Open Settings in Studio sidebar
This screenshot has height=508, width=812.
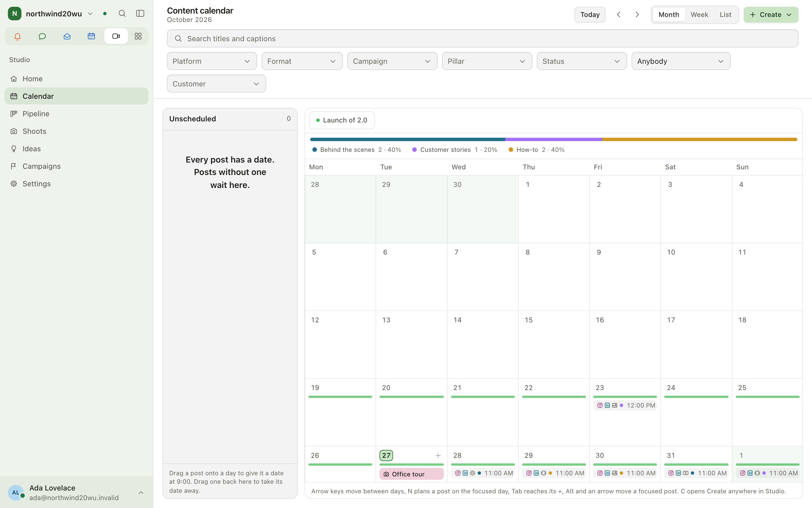pyautogui.click(x=76, y=183)
